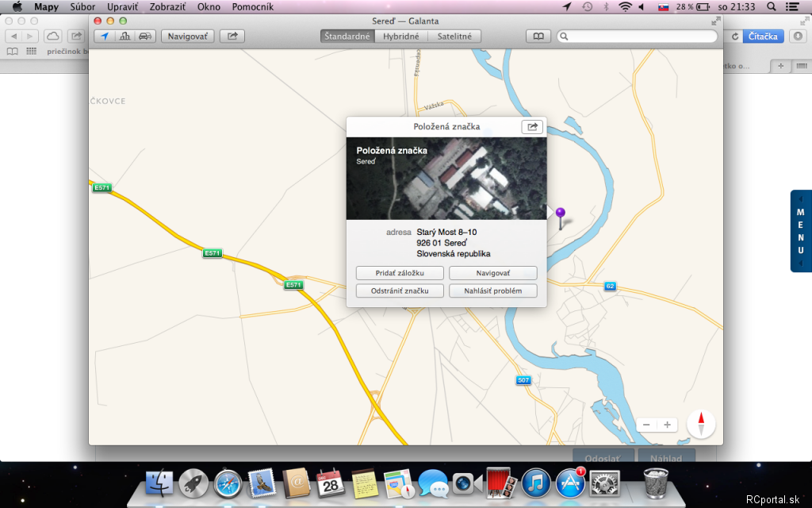
Task: Reset map orientation using compass
Action: (701, 424)
